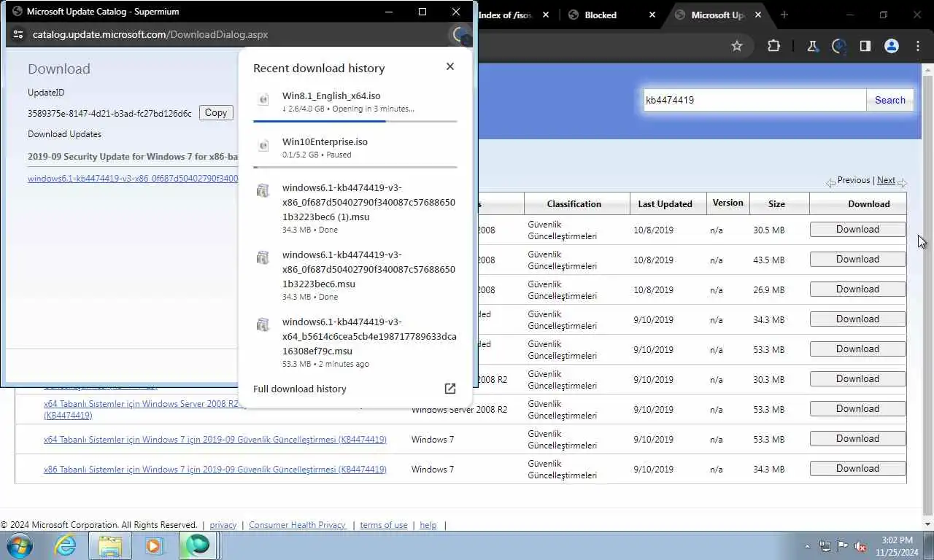The image size is (934, 560).
Task: Click the Supermium browser taskbar icon
Action: pos(197,545)
